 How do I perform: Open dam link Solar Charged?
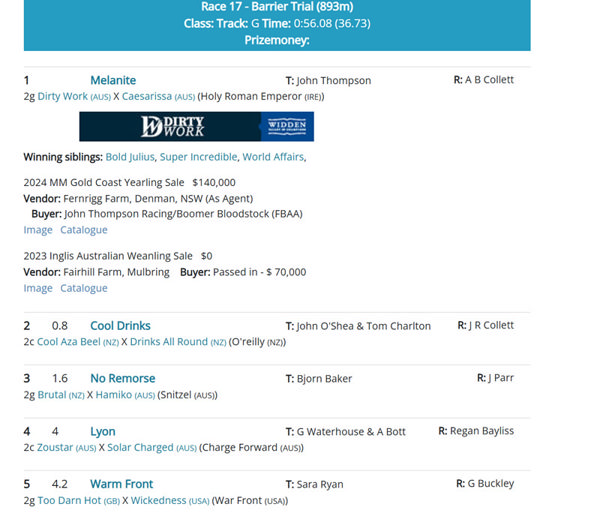coord(140,448)
